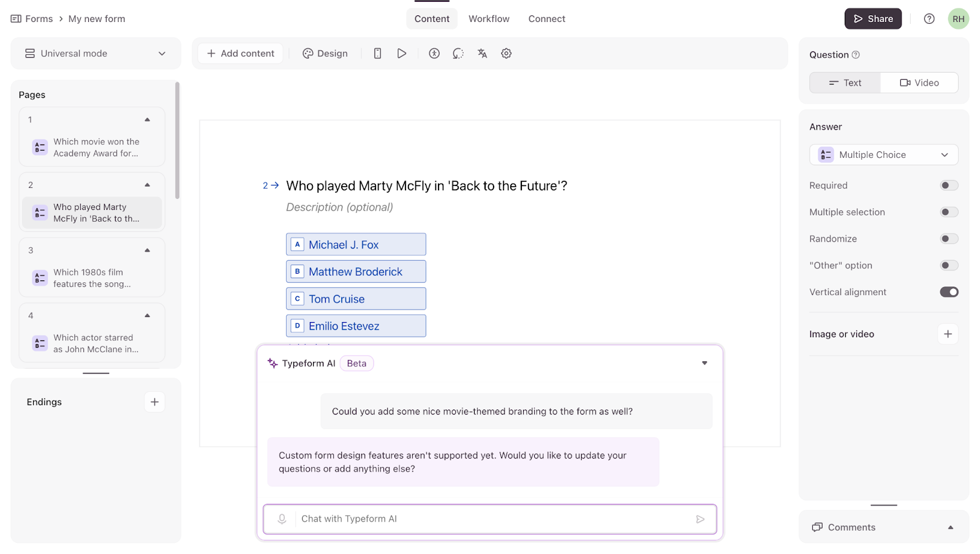Turn on Multiple selection toggle

(949, 212)
